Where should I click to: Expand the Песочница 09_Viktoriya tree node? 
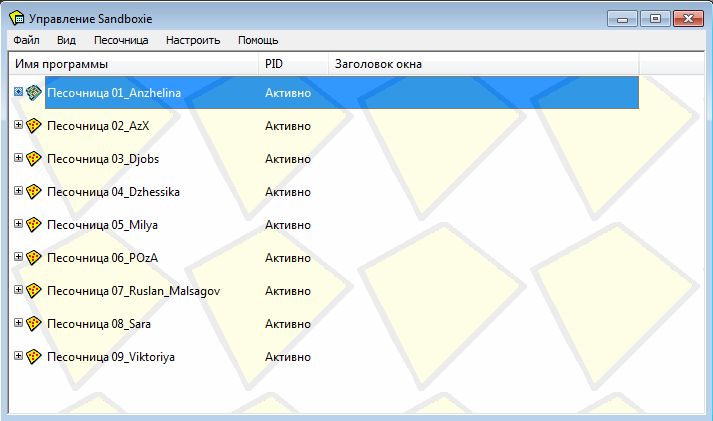(18, 356)
